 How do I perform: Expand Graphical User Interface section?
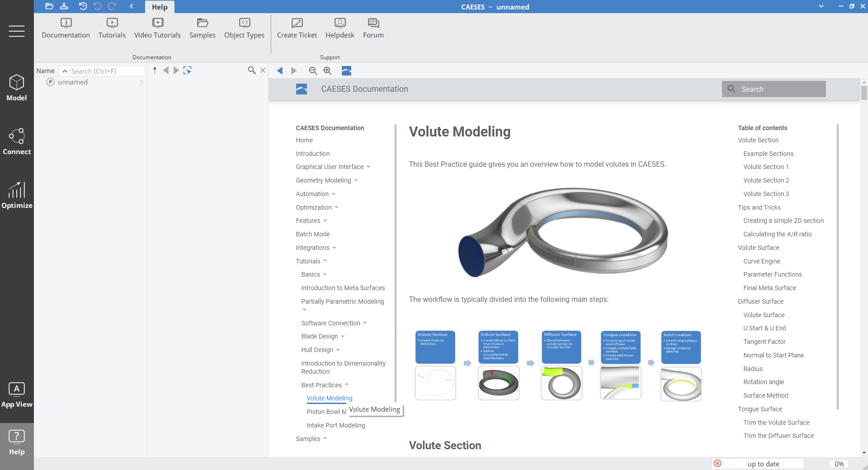tap(368, 167)
